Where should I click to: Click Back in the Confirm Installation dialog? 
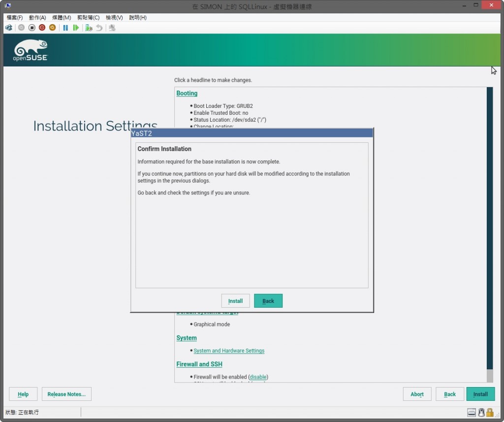click(x=268, y=301)
